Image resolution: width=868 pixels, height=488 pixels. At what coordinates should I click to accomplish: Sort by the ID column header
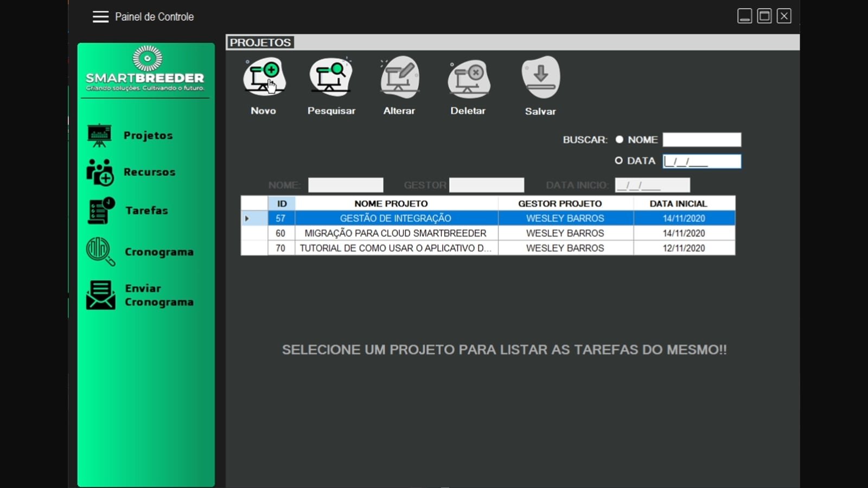point(282,203)
